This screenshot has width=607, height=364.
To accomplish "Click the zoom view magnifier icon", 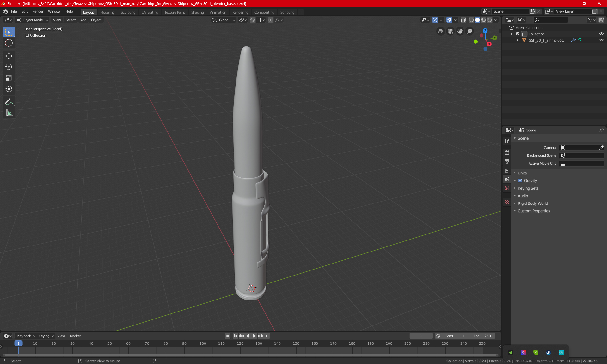I will [x=470, y=31].
